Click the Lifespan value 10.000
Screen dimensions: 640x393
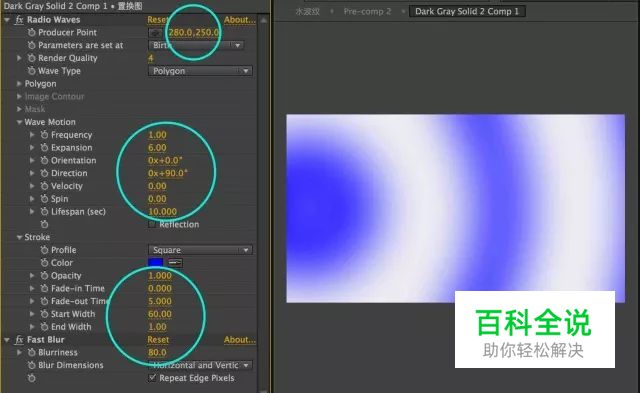[x=162, y=211]
